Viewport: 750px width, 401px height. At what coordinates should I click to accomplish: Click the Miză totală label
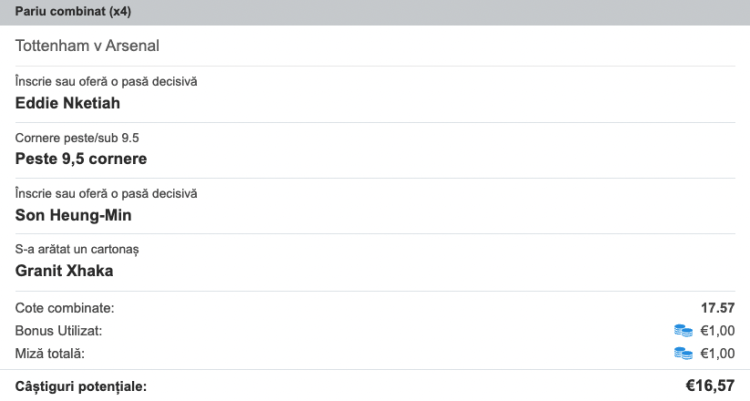coord(50,354)
